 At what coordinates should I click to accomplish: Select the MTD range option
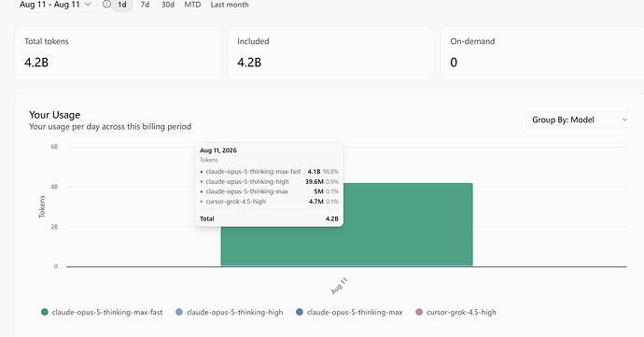[192, 5]
